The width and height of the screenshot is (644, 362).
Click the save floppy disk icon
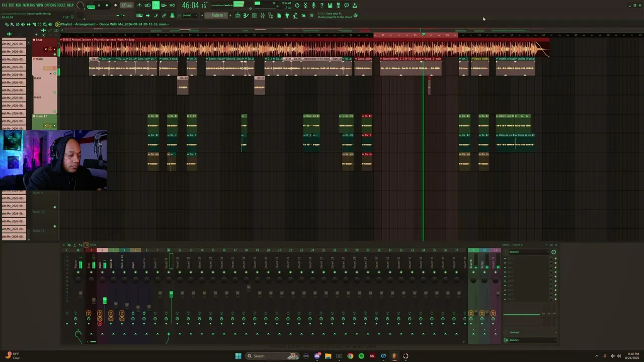point(330,5)
